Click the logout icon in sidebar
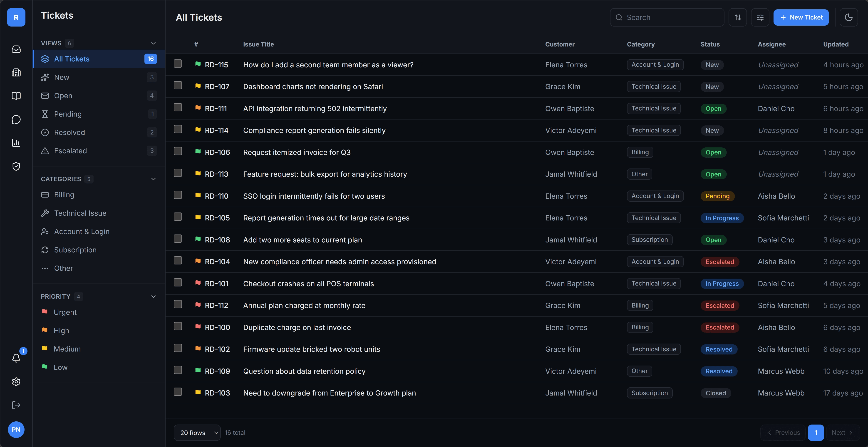Screen dimensions: 868x447 (16, 405)
